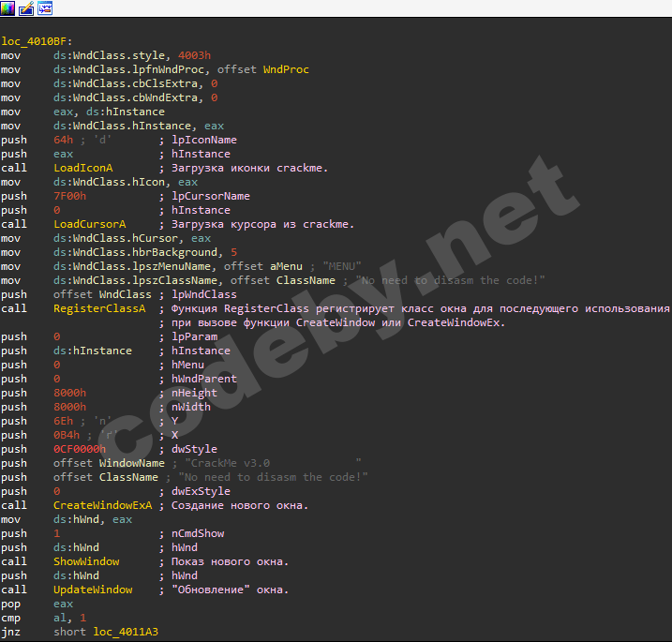672x642 pixels.
Task: Click the WindowName operand
Action: pos(131,463)
